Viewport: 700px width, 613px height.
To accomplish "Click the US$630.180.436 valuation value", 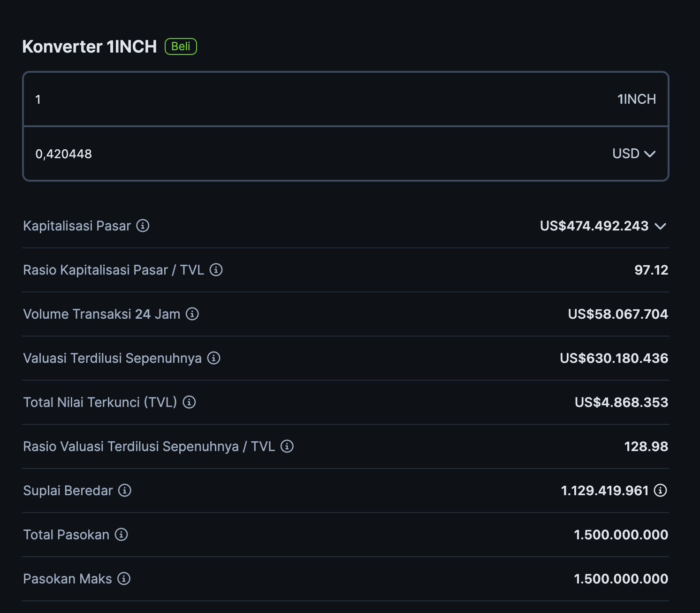I will (614, 358).
